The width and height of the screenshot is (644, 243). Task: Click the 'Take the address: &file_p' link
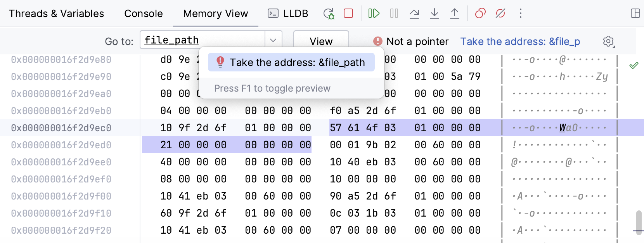(520, 42)
